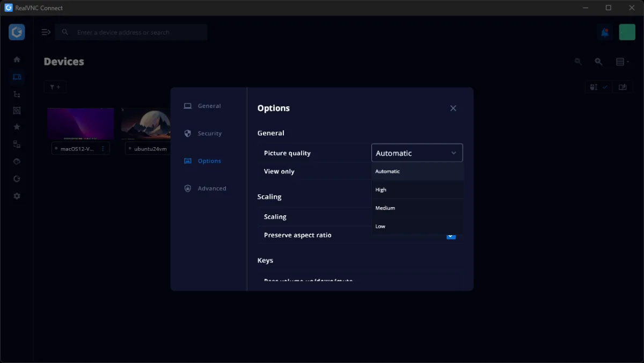Select the Favorites star in the sidebar
This screenshot has width=644, height=363.
17,127
